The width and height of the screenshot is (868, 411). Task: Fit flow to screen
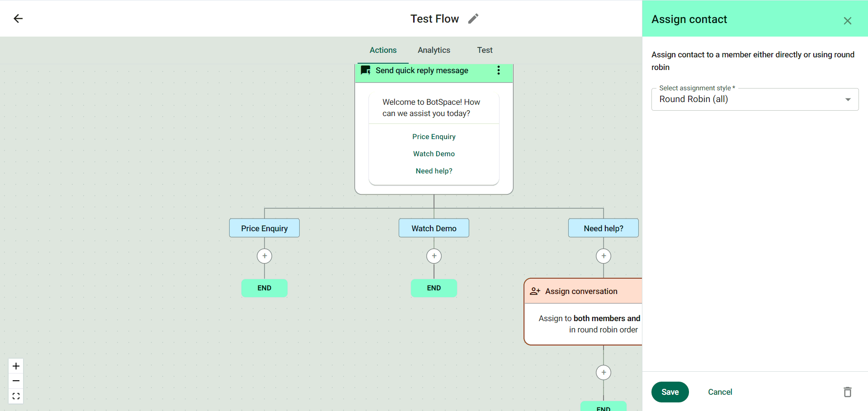coord(16,396)
